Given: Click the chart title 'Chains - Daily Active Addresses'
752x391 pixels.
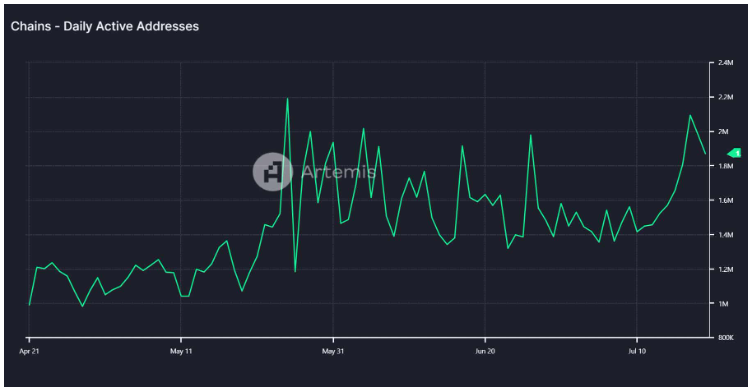Looking at the screenshot, I should click(x=105, y=26).
